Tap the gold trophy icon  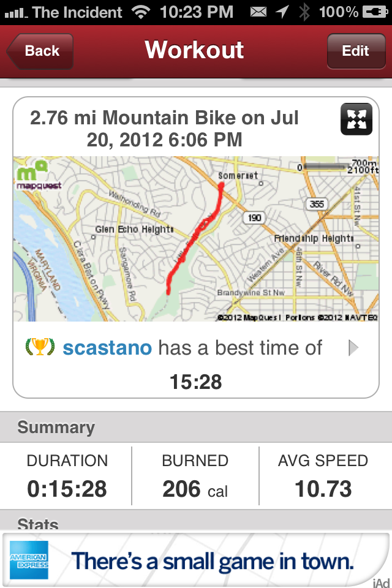[40, 347]
